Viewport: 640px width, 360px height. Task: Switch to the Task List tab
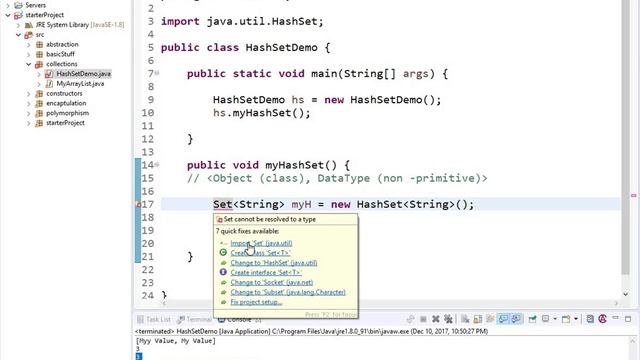[153, 319]
